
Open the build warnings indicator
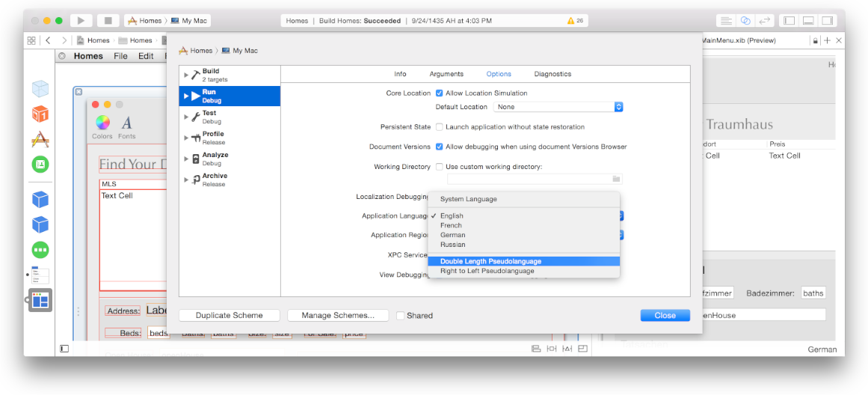(576, 21)
